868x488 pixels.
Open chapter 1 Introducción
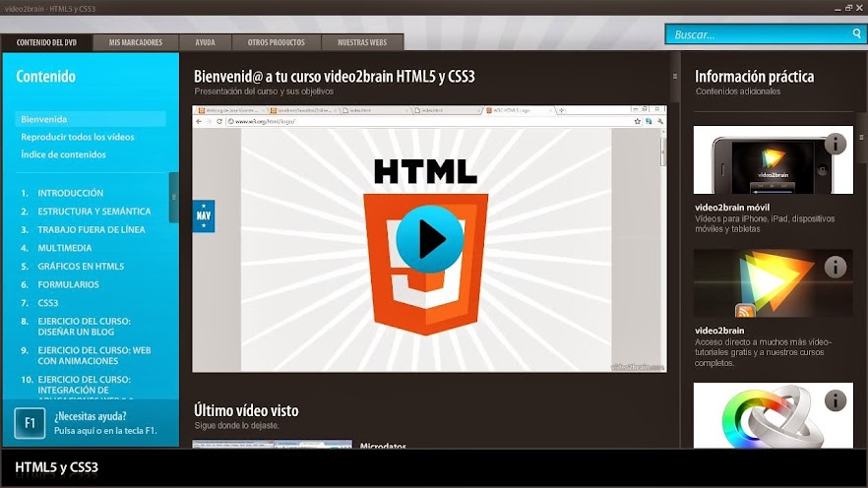62,193
